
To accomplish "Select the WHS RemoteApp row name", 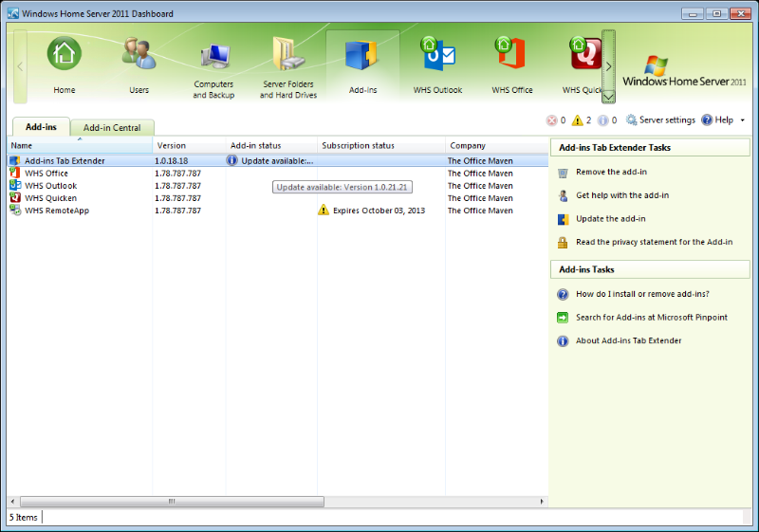I will 57,211.
